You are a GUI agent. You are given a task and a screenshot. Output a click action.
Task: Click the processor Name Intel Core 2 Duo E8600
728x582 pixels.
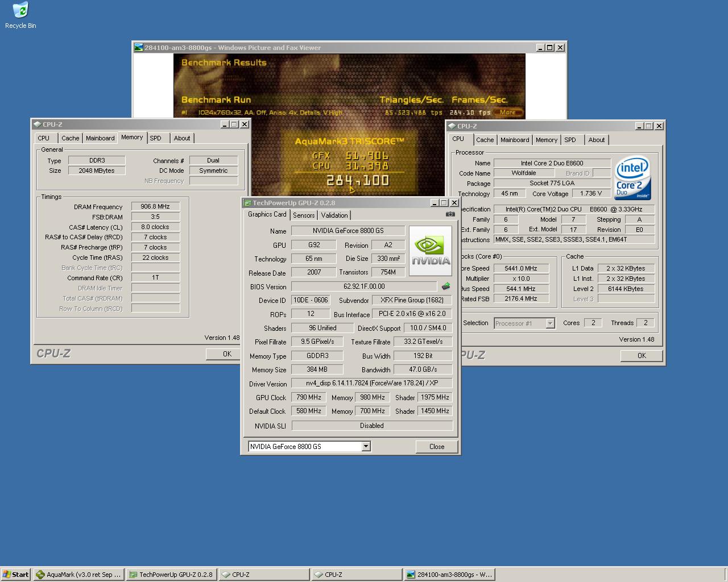552,163
